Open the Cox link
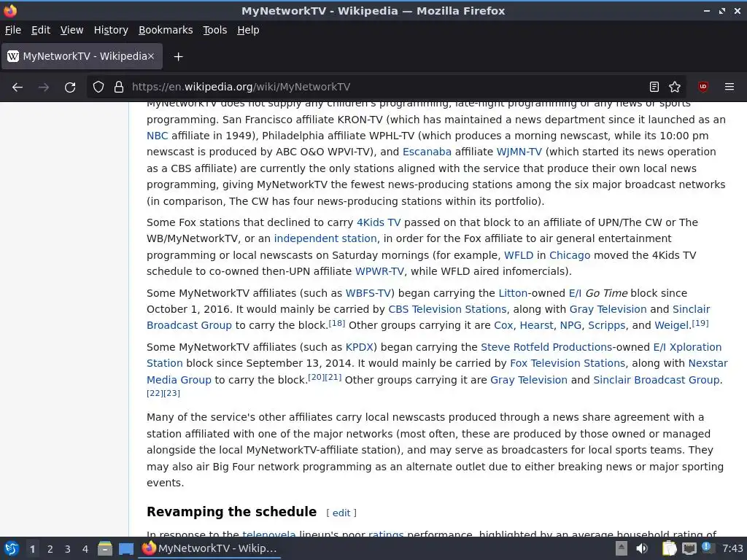Image resolution: width=747 pixels, height=560 pixels. pos(503,326)
